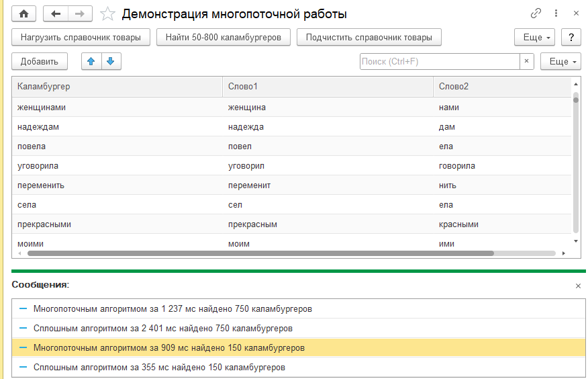Close the form with top X

point(577,13)
